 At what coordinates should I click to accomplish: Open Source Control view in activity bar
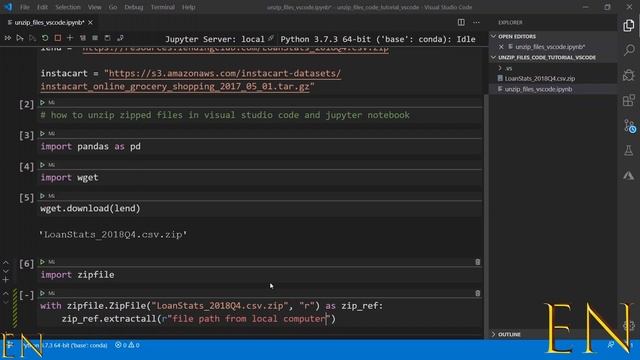[x=629, y=125]
